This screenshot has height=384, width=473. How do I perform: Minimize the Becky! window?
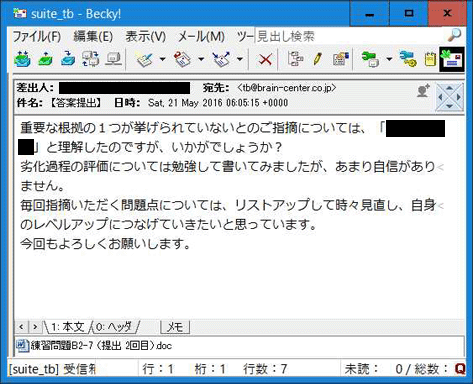(x=369, y=14)
